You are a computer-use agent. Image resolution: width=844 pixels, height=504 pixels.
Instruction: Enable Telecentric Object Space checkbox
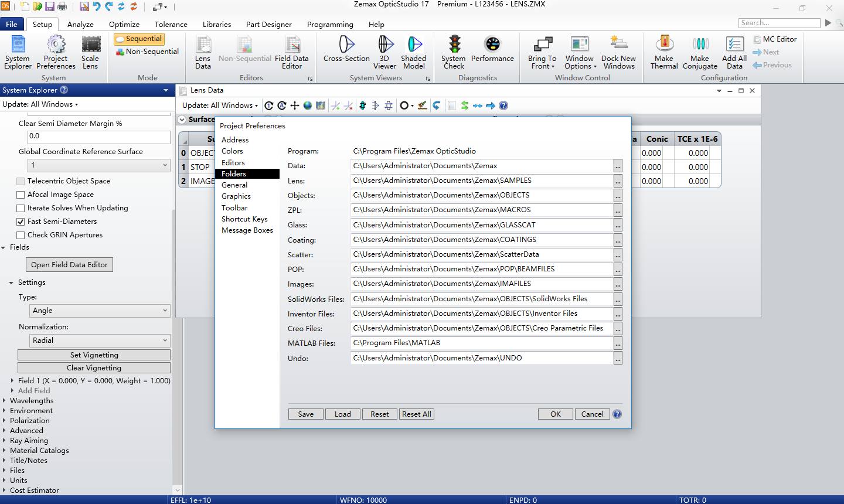[x=21, y=181]
